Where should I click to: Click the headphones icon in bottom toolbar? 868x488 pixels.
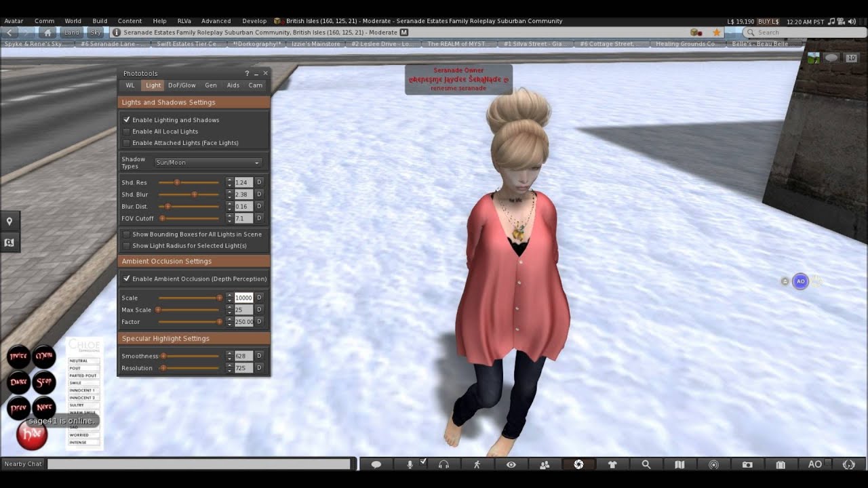coord(443,464)
